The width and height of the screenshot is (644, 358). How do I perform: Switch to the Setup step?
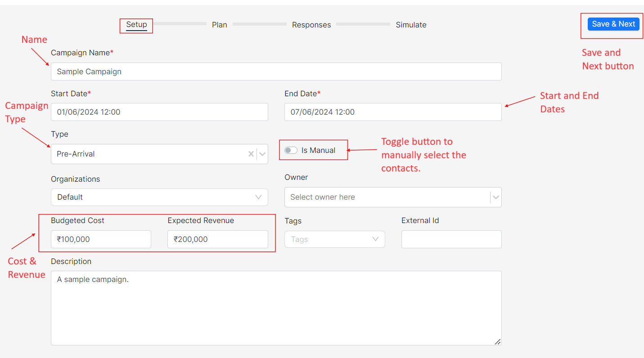136,25
